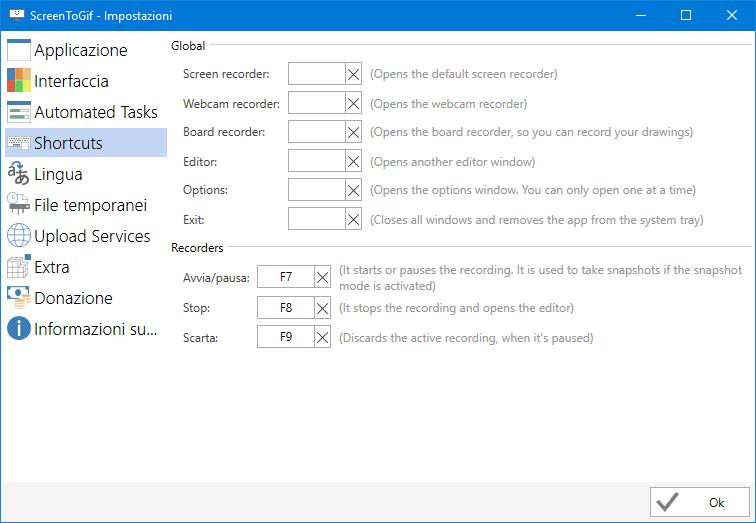Open the Informazioni su... text label
This screenshot has width=756, height=523.
point(95,329)
